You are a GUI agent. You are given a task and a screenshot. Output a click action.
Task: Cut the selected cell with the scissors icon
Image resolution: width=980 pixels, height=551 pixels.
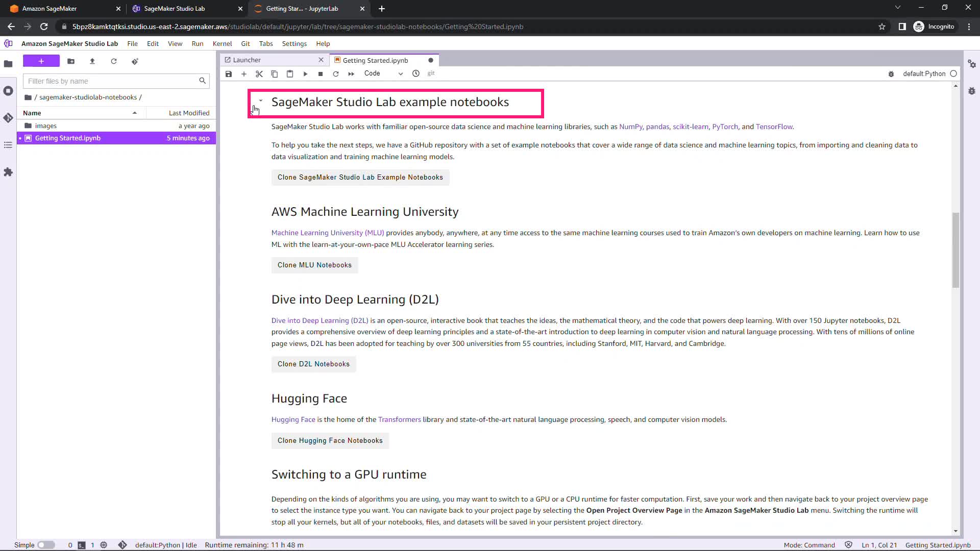(259, 74)
